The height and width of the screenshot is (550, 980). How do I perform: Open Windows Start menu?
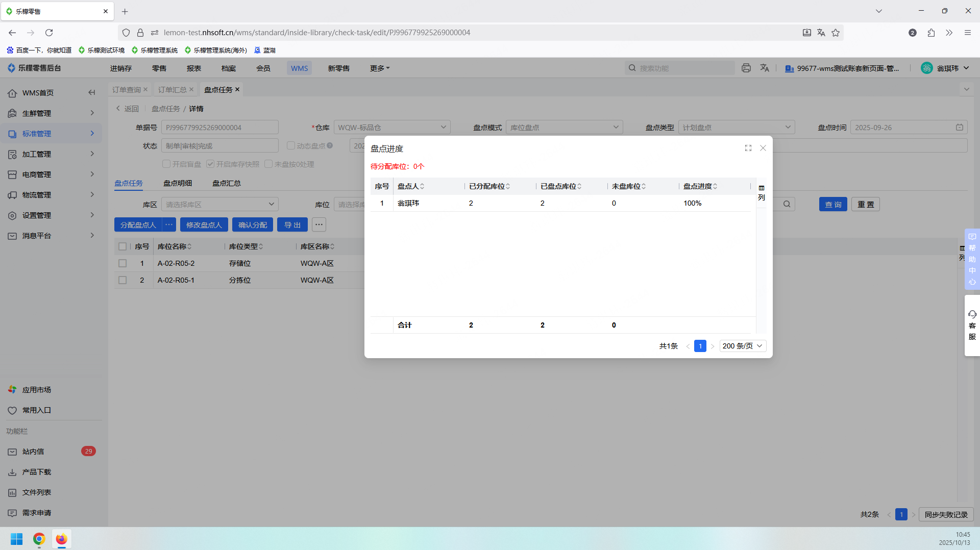click(x=17, y=539)
